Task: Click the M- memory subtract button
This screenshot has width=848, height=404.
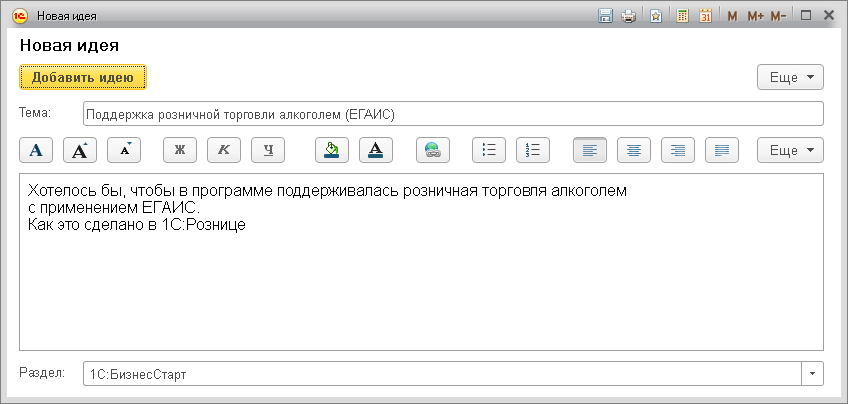Action: 778,16
